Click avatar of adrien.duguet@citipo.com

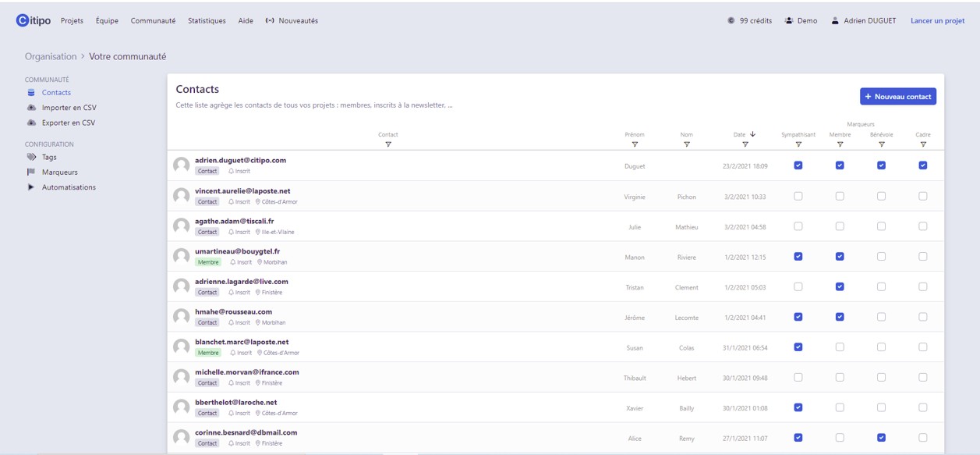pyautogui.click(x=182, y=165)
